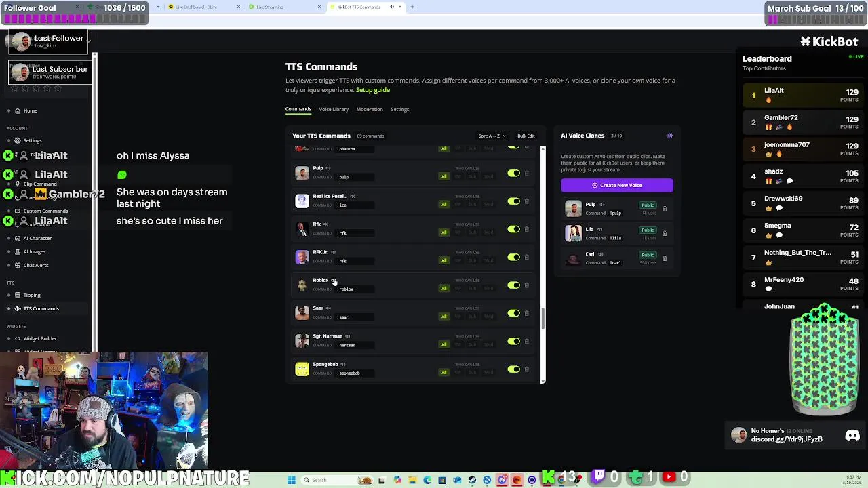Disable the Pulp command toggle
Image resolution: width=868 pixels, height=488 pixels.
click(x=513, y=174)
